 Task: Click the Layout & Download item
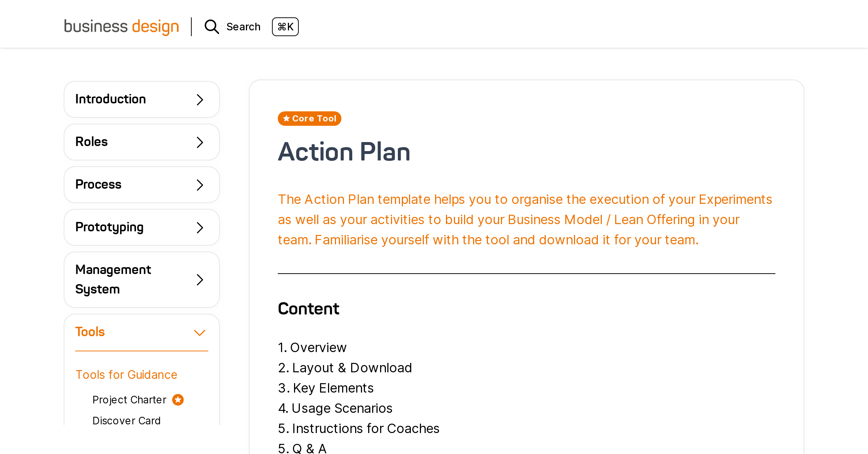point(352,368)
